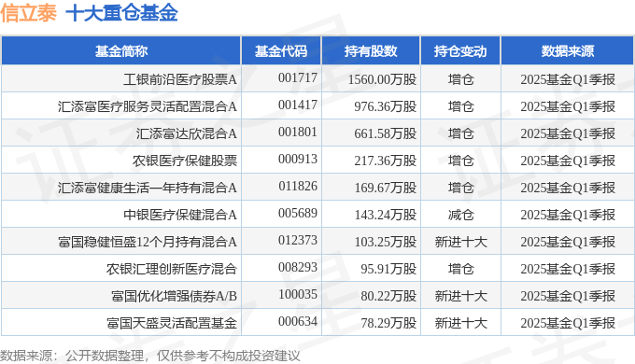Select the 持有股数 column header

click(x=371, y=51)
